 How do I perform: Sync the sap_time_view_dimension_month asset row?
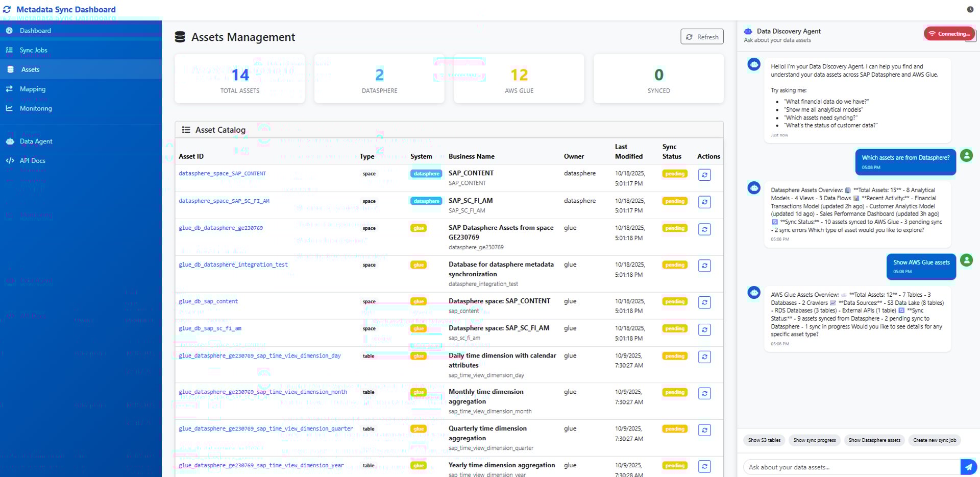click(x=704, y=394)
